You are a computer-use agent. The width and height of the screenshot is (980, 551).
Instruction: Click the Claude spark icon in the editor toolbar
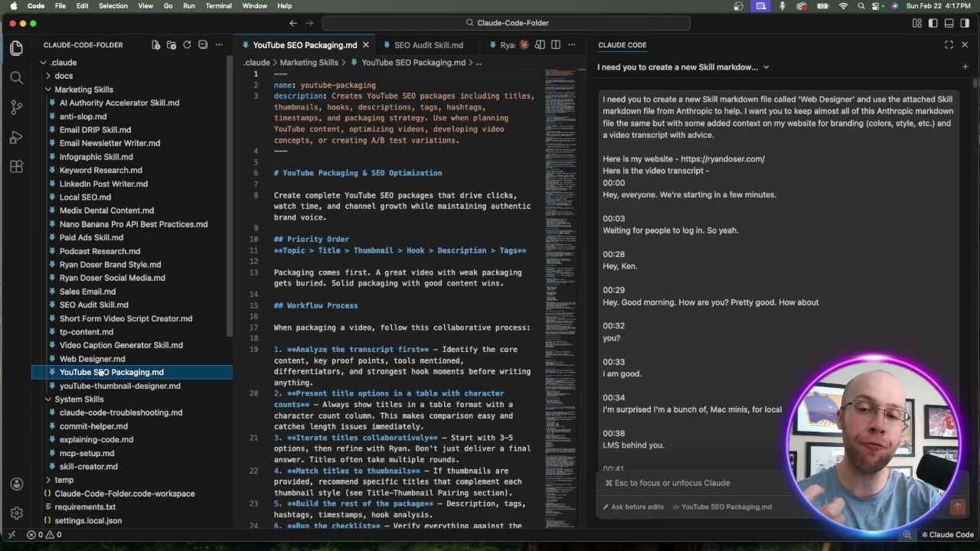(x=524, y=45)
